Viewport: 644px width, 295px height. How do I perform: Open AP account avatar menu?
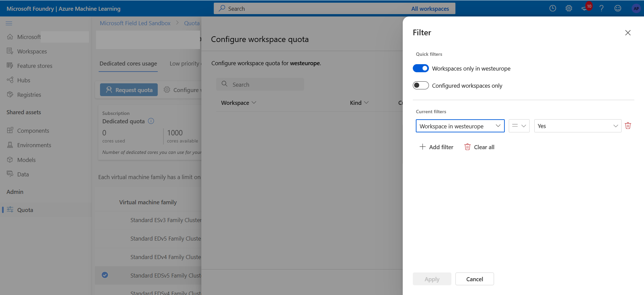[636, 8]
